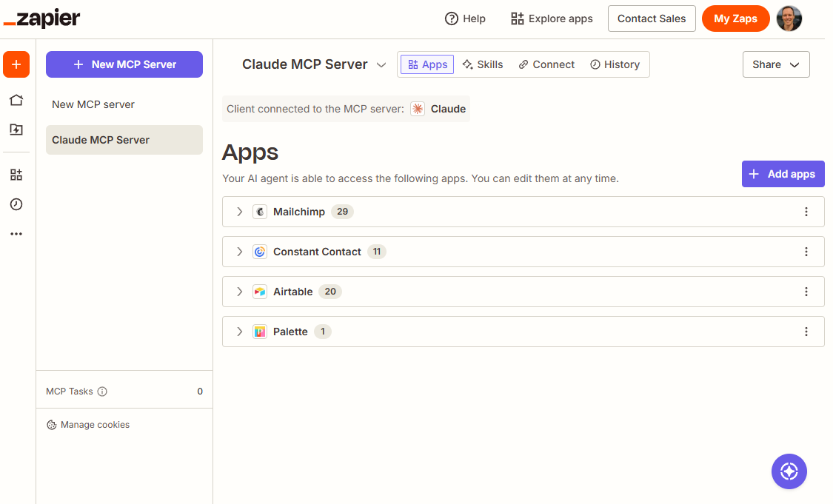Click the Add apps button
Screen dimensions: 833x504
coord(783,174)
